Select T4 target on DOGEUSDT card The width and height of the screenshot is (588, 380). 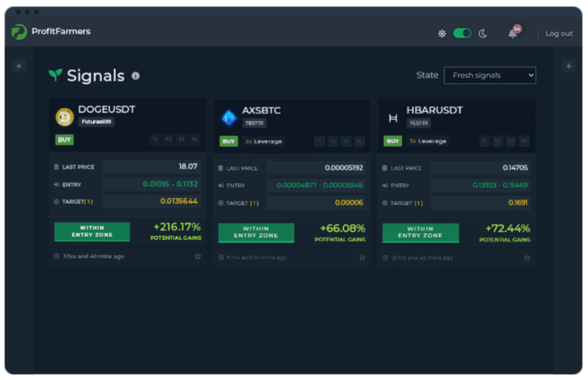195,140
